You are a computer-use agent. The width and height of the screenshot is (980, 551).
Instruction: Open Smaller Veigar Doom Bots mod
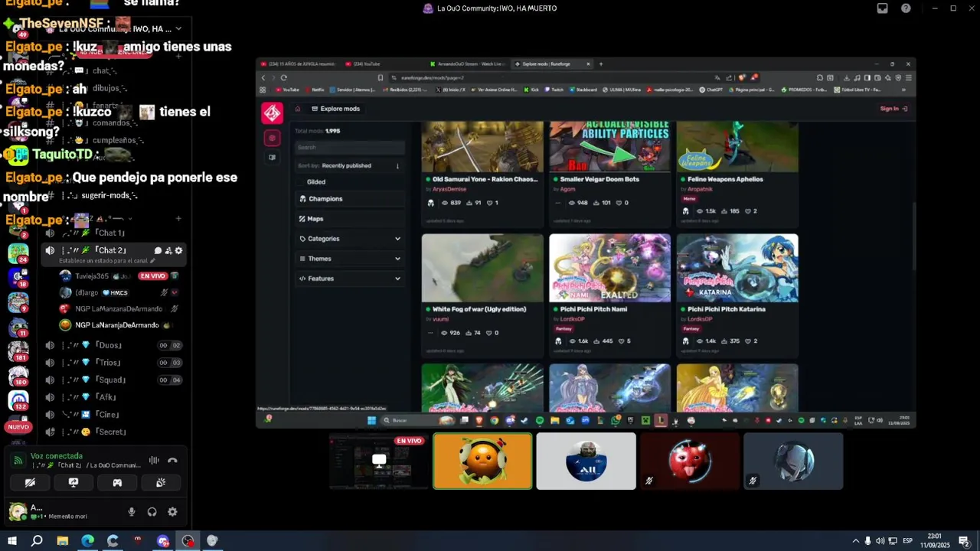pos(599,180)
